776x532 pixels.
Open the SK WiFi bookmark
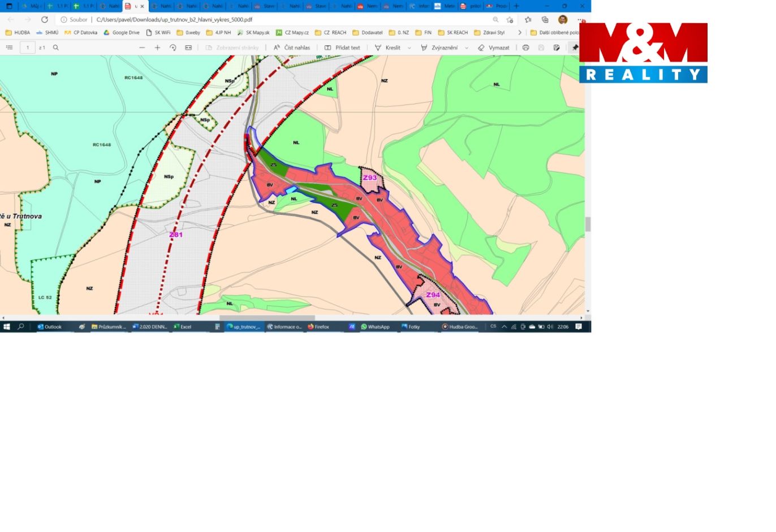point(158,33)
